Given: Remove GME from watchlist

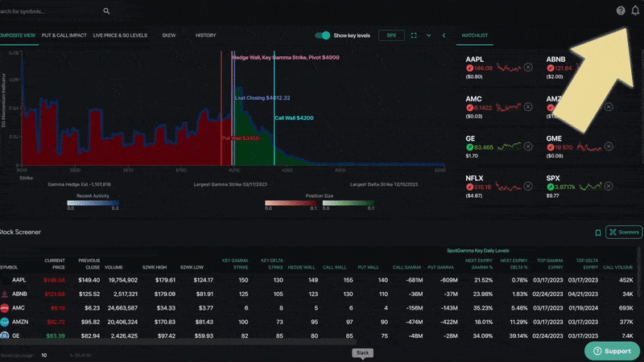Looking at the screenshot, I should click(609, 146).
